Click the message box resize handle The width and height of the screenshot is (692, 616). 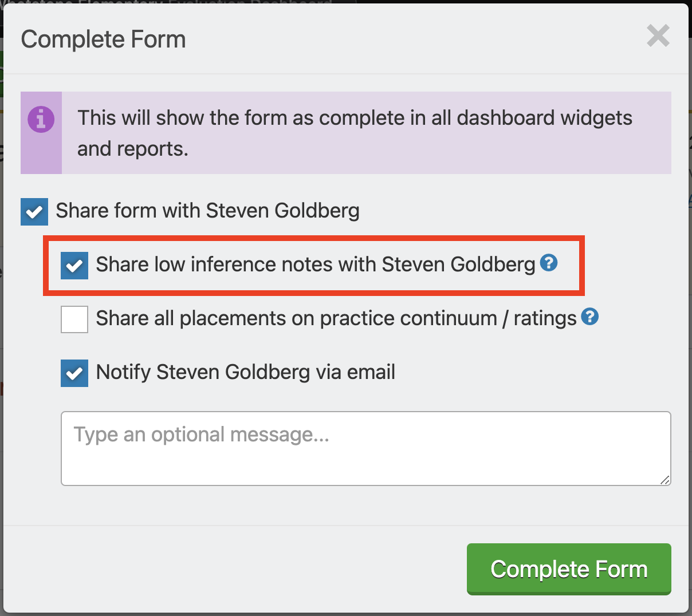point(665,480)
